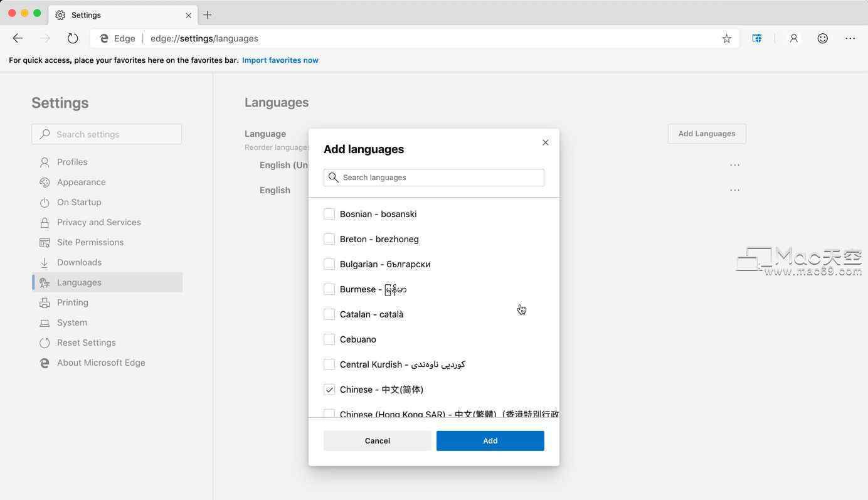Open the user profile icon in toolbar
This screenshot has height=500, width=868.
(793, 38)
